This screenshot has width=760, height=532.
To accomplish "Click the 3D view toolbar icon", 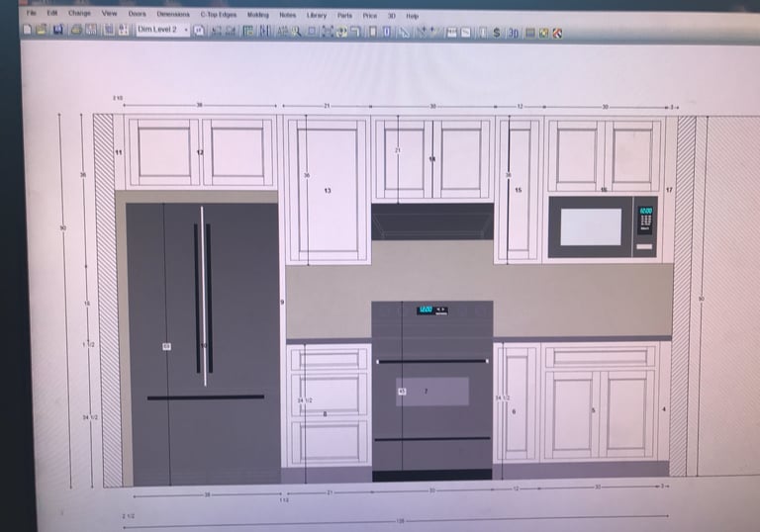I will 513,33.
